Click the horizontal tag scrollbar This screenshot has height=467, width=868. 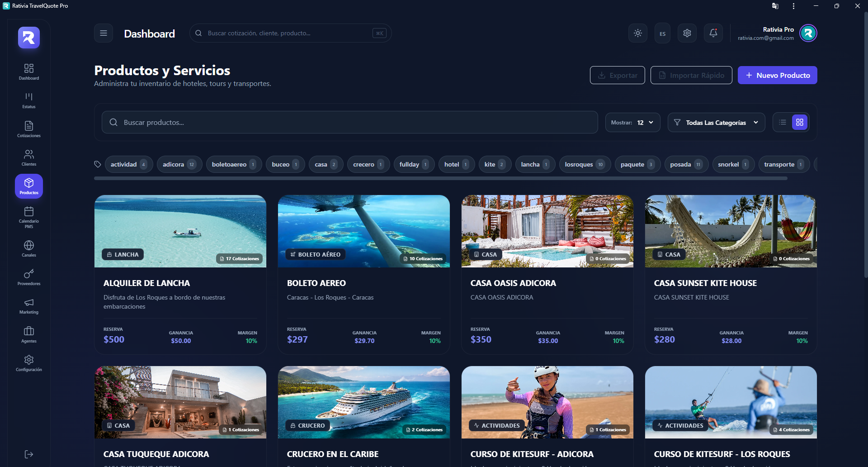440,178
